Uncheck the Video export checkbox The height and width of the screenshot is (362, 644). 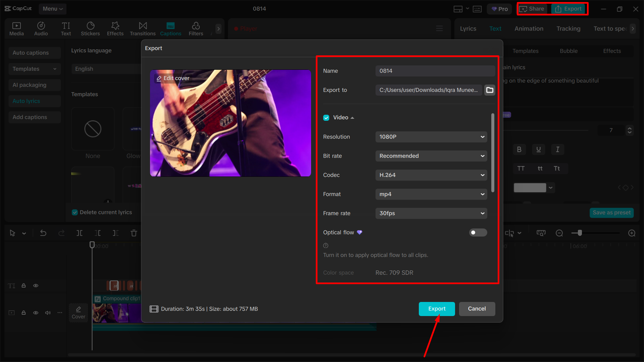(x=326, y=117)
